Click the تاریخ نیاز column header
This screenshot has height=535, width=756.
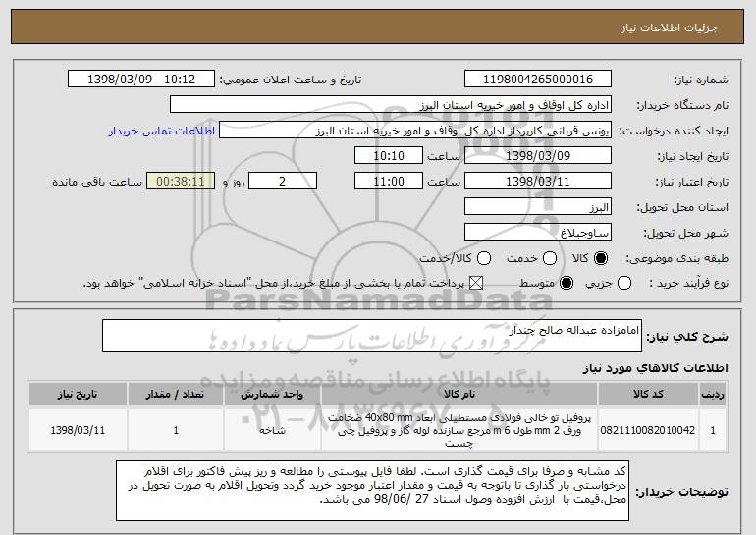78,395
